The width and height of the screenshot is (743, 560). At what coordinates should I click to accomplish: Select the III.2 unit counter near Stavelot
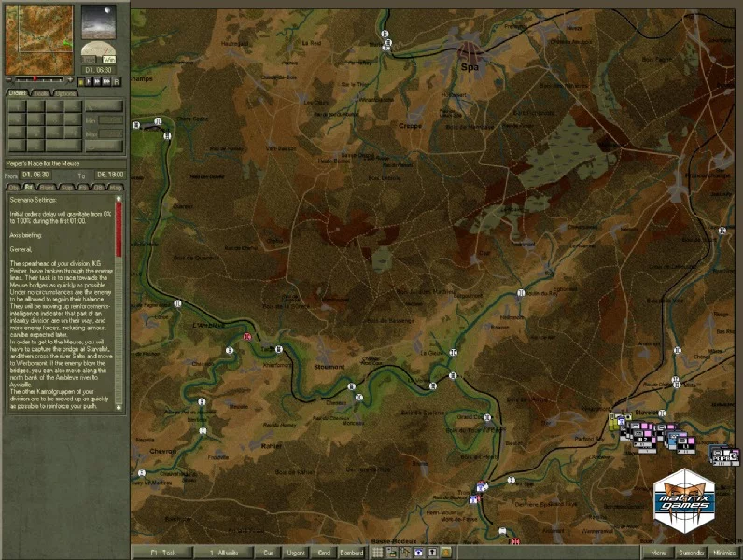[x=642, y=440]
